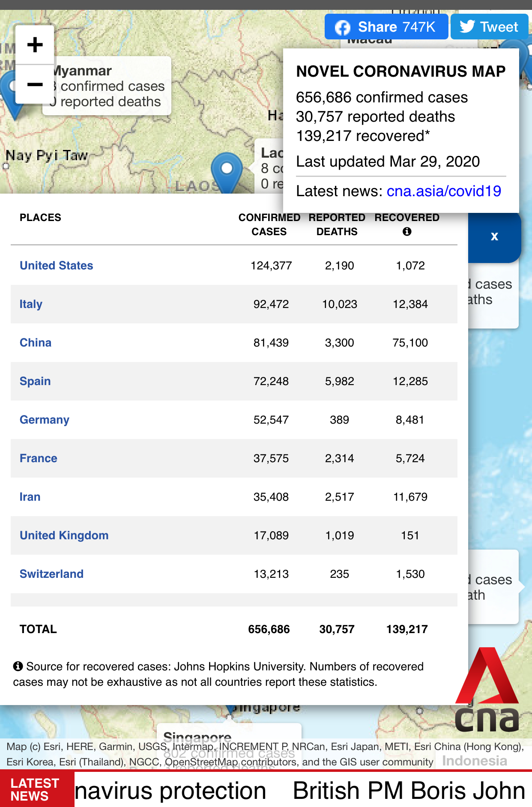Zoom out using the minus button

click(x=35, y=84)
